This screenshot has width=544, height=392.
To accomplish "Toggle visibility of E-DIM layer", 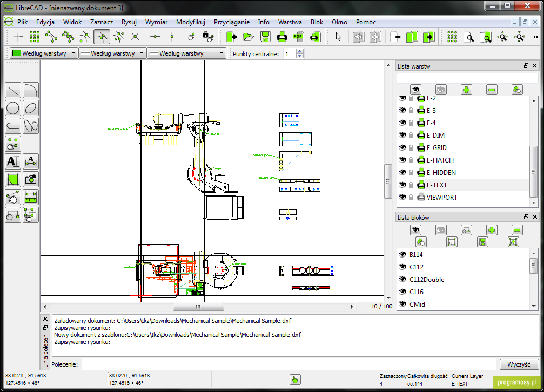I will pos(402,136).
